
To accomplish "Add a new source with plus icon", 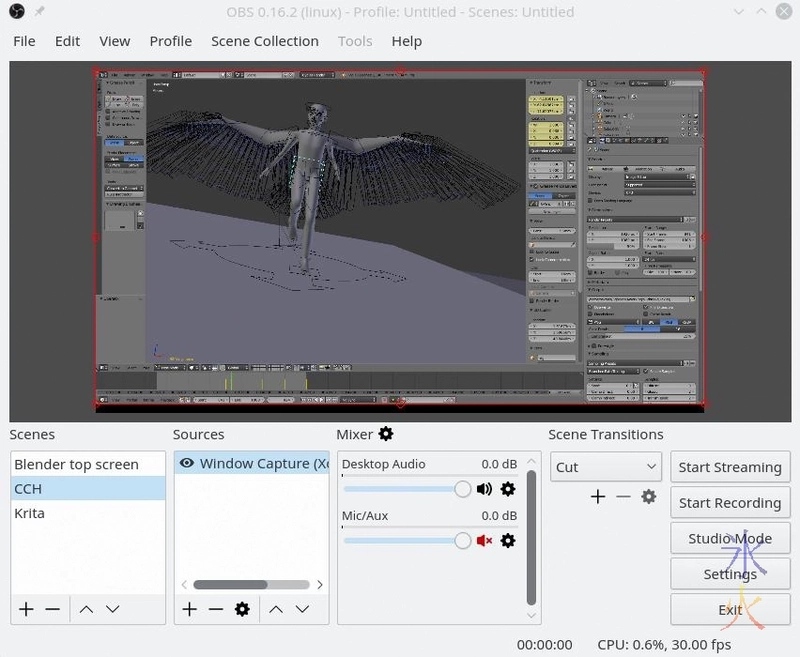I will [x=189, y=609].
